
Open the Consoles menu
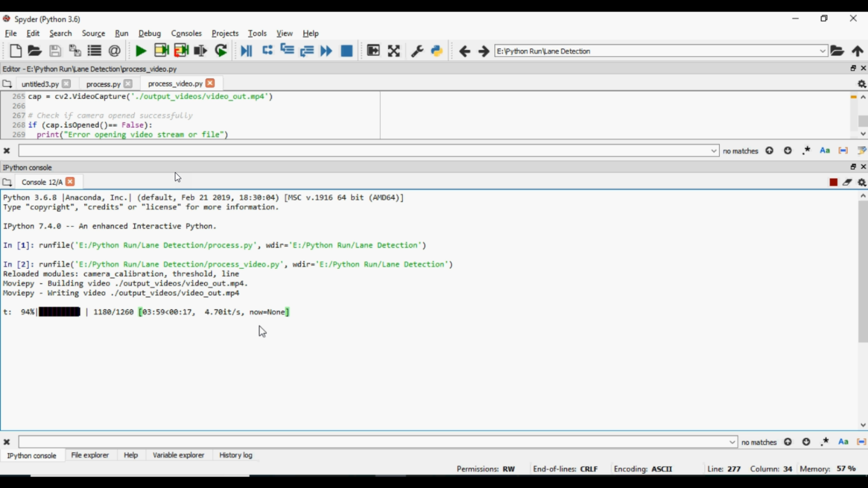[186, 34]
